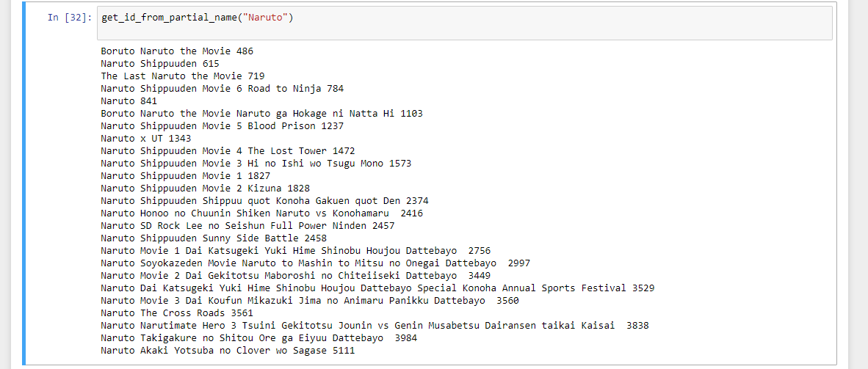868x369 pixels.
Task: Click line 'Movie 3 Hi no Ishi wo Tsugu Mono 1573'
Action: point(256,163)
